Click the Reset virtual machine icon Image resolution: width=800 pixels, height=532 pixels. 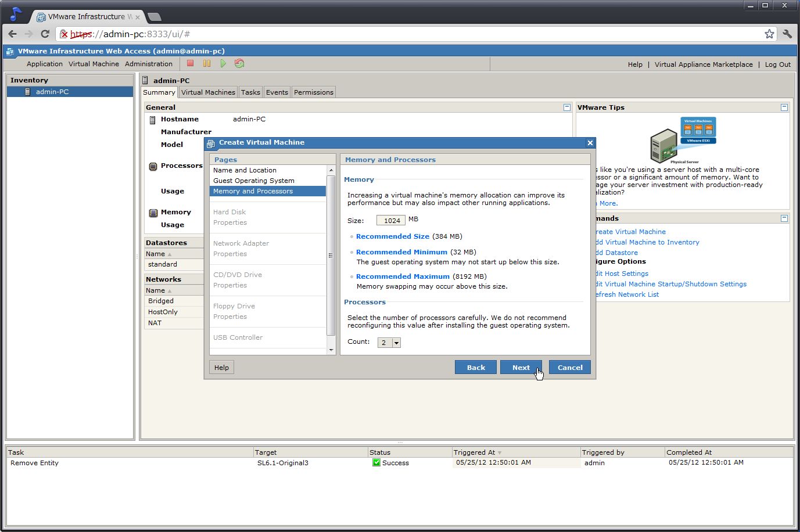click(239, 63)
